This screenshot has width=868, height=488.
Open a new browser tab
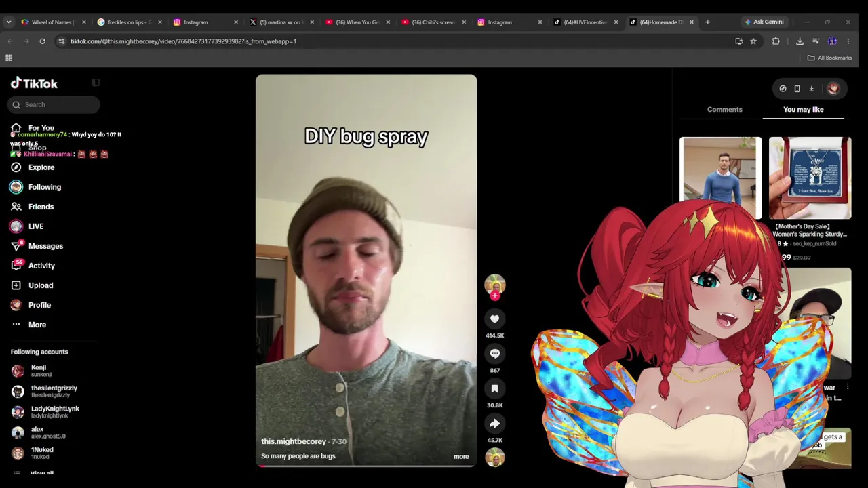tap(707, 22)
